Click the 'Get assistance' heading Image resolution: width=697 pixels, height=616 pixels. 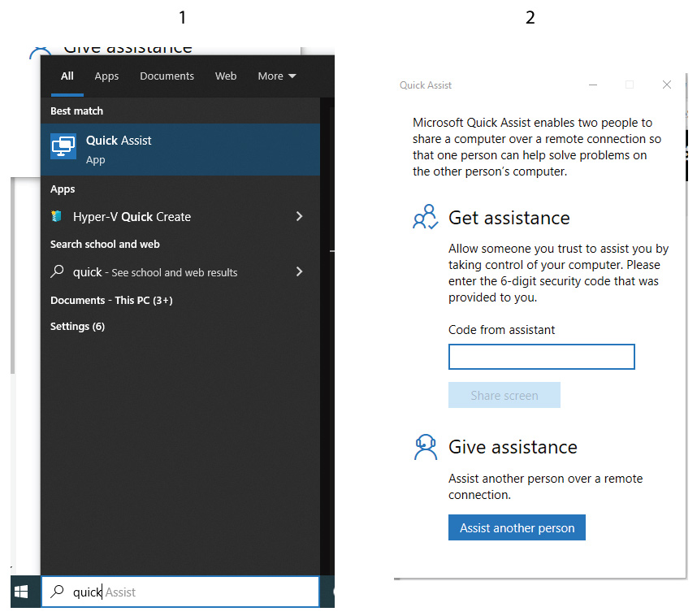click(x=509, y=218)
